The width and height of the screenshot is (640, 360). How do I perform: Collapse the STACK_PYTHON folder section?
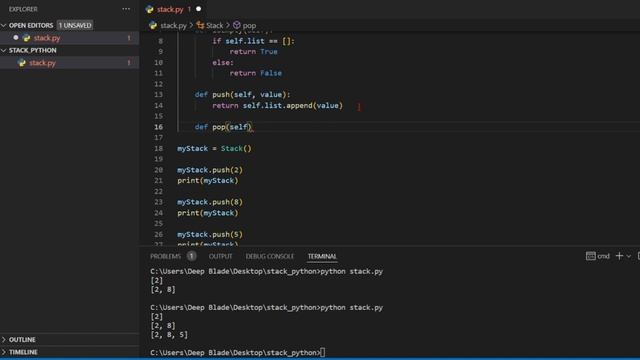pyautogui.click(x=4, y=50)
